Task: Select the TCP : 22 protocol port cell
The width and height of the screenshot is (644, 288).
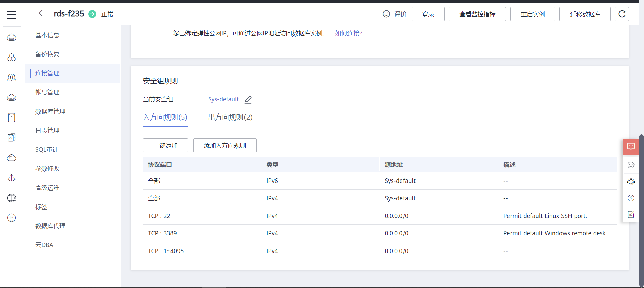Action: 159,216
